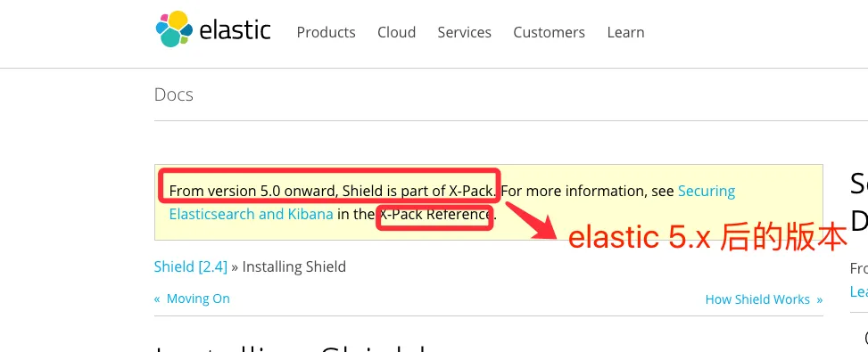The width and height of the screenshot is (868, 352).
Task: Click the elastic wordmark text
Action: (235, 30)
